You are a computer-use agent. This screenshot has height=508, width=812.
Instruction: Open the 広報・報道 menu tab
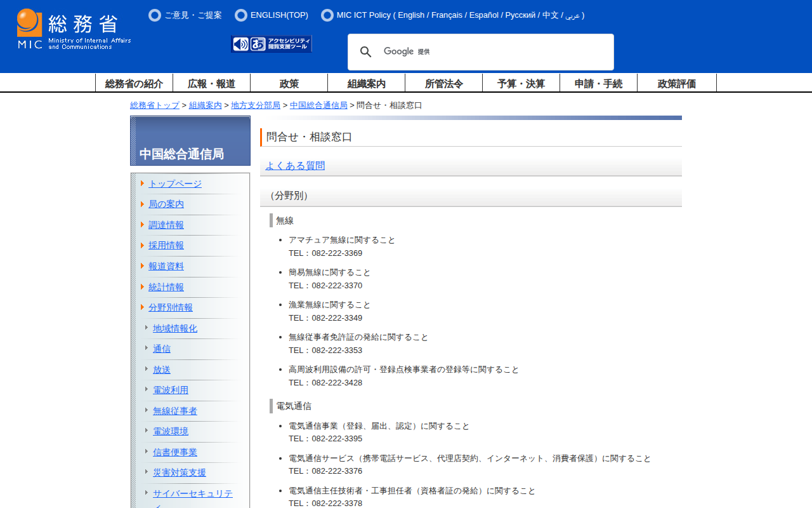[x=211, y=83]
